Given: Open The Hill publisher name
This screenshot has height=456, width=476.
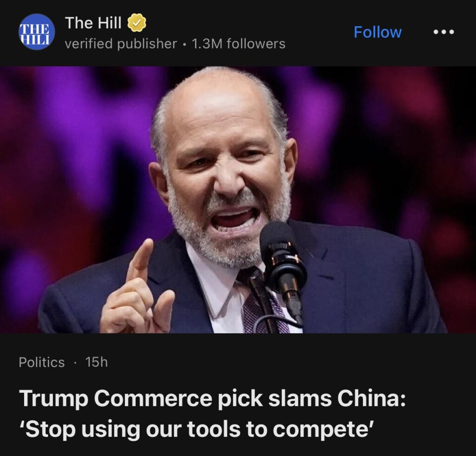Looking at the screenshot, I should click(93, 23).
